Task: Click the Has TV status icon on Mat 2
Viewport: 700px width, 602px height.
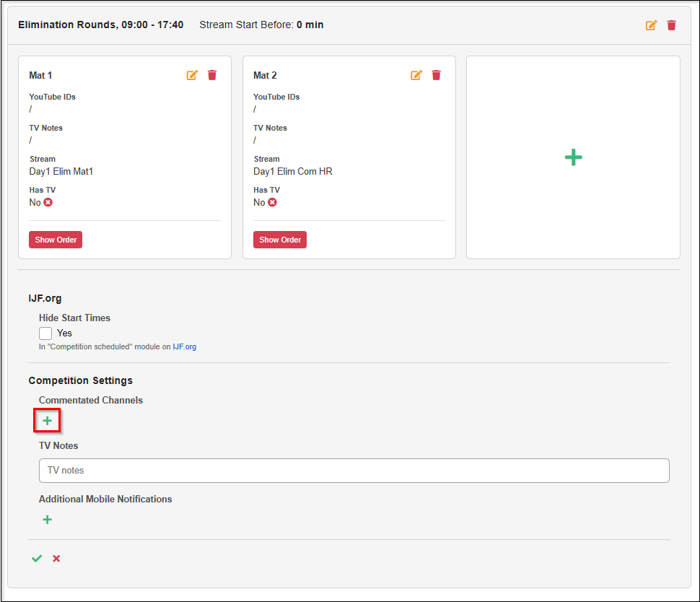Action: (x=273, y=203)
